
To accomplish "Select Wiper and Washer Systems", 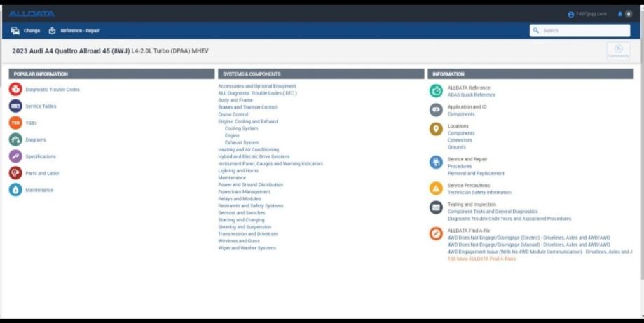I will click(x=247, y=248).
